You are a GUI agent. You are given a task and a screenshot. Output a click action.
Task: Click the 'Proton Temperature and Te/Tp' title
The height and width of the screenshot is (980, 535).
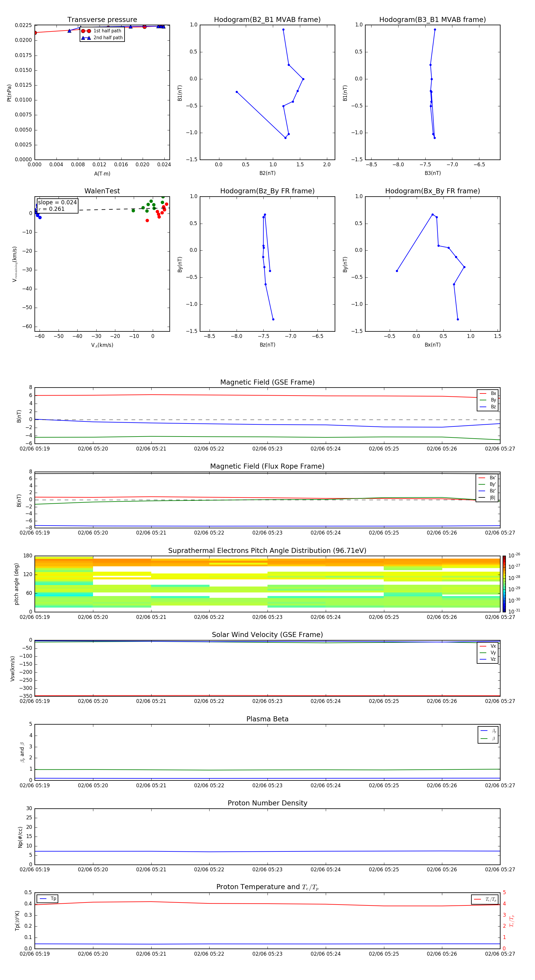(x=267, y=887)
